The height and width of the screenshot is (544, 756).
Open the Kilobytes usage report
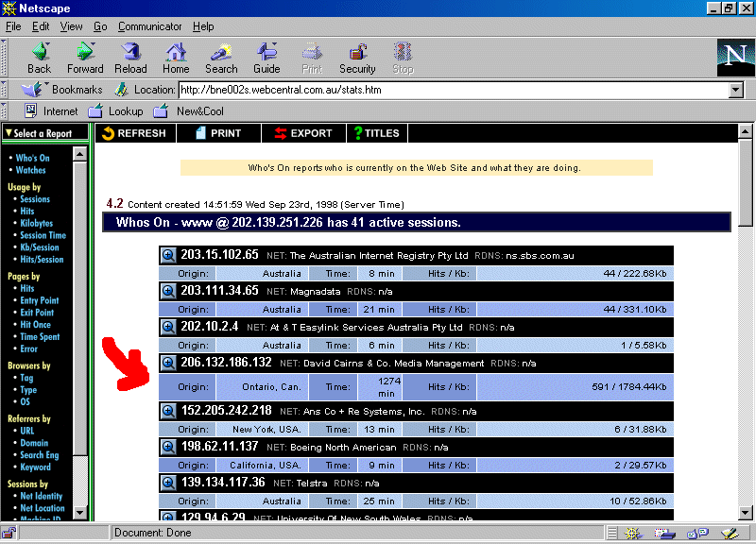tap(37, 223)
